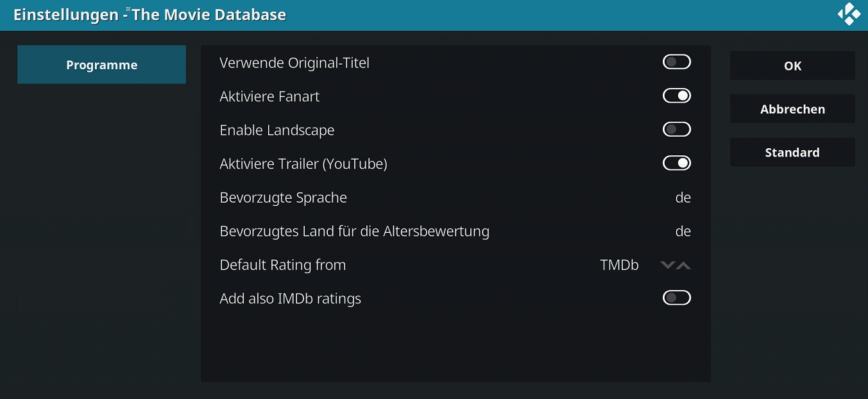Increase Default Rating with up arrow
Viewport: 868px width, 399px height.
(684, 265)
